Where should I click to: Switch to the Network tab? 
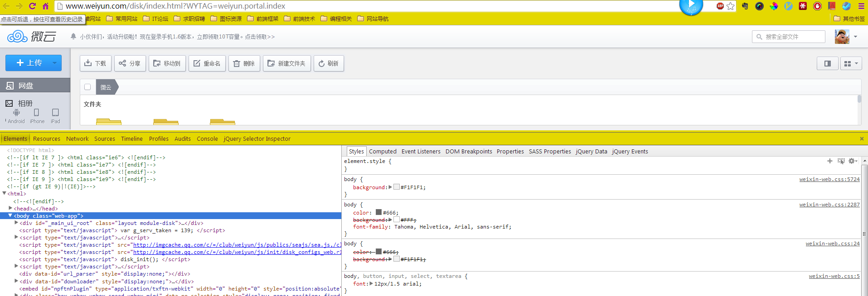tap(78, 139)
